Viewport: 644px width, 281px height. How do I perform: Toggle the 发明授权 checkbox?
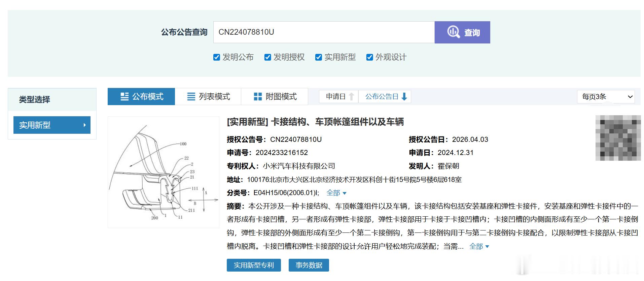click(268, 57)
